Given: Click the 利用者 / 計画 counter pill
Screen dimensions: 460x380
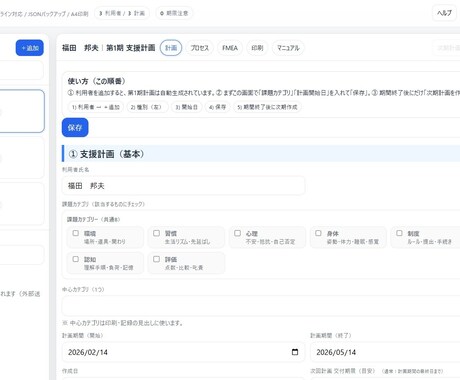Looking at the screenshot, I should pyautogui.click(x=122, y=13).
